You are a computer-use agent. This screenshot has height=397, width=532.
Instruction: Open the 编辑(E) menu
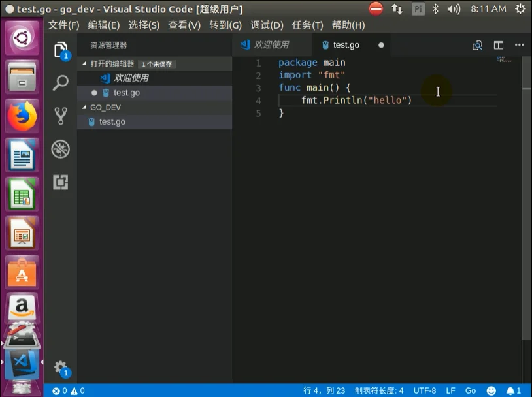[104, 25]
